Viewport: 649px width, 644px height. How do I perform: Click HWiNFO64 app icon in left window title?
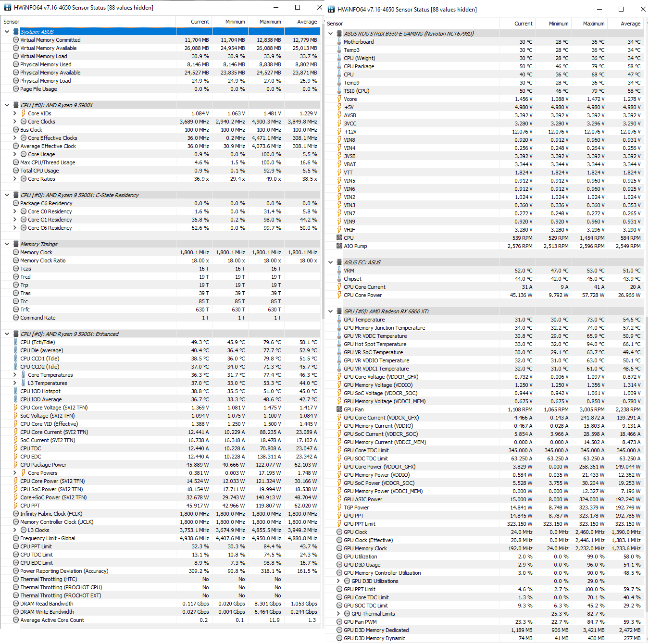pyautogui.click(x=7, y=8)
